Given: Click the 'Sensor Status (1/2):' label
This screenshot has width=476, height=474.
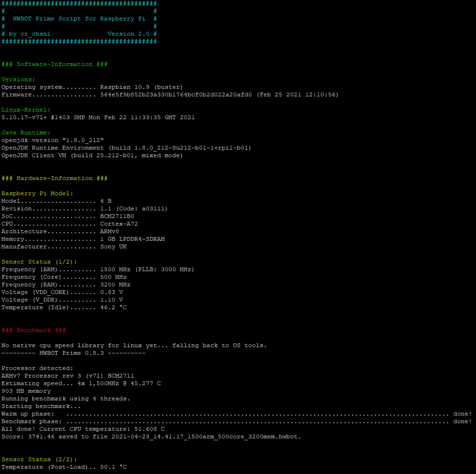Looking at the screenshot, I should tap(39, 262).
